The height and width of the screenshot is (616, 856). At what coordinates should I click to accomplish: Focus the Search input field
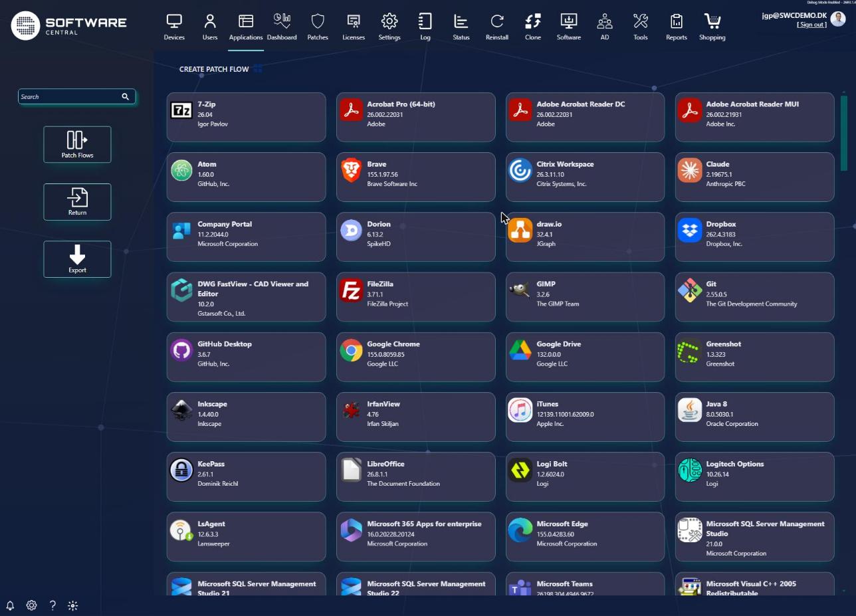(x=69, y=96)
